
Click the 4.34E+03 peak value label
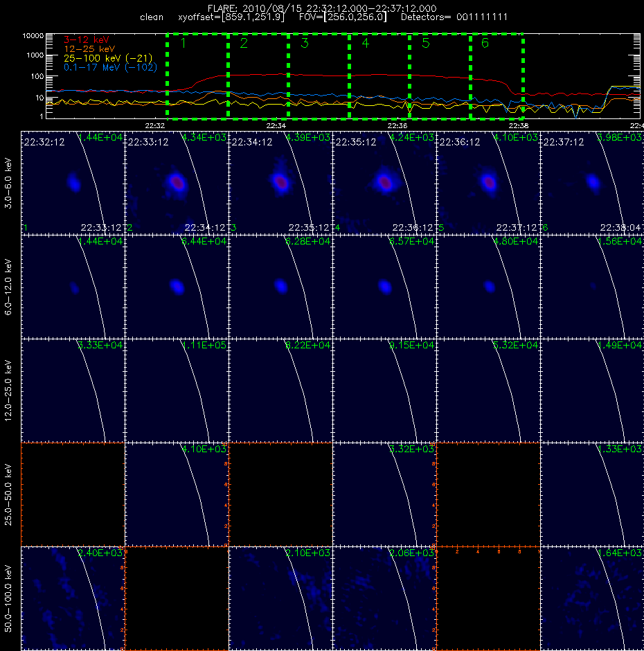[204, 137]
